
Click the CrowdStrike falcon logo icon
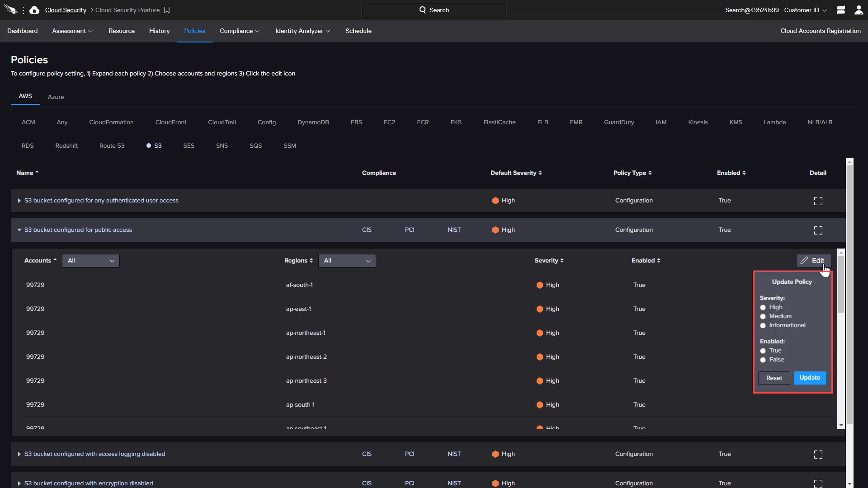coord(10,10)
